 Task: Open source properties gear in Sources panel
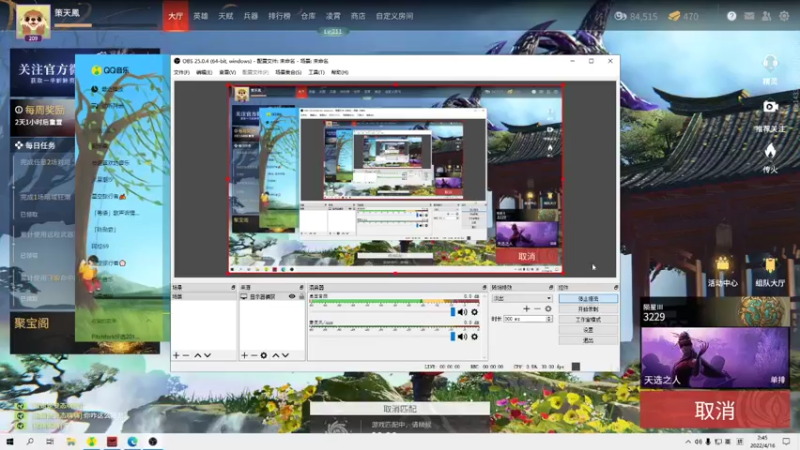264,355
